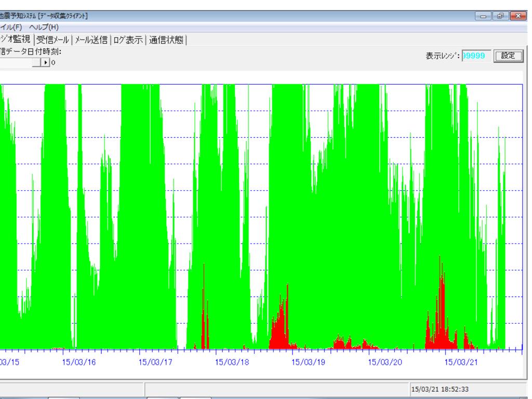Open the 通信状態 tab
The width and height of the screenshot is (532, 399).
(166, 39)
